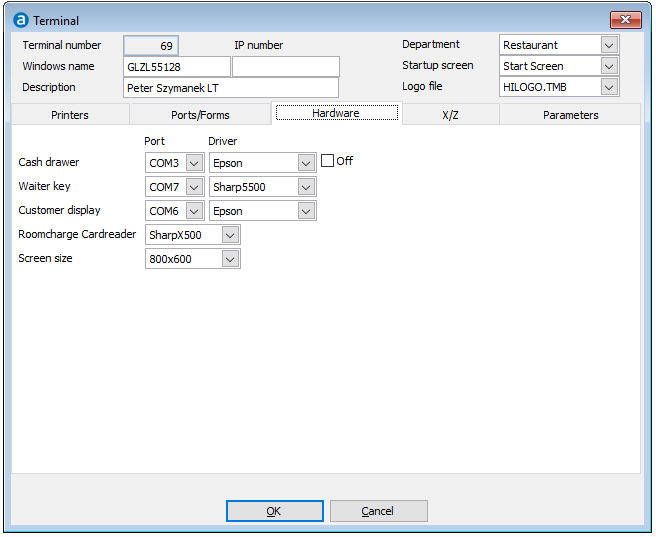Close the Terminal dialog window
656x537 pixels.
[625, 20]
